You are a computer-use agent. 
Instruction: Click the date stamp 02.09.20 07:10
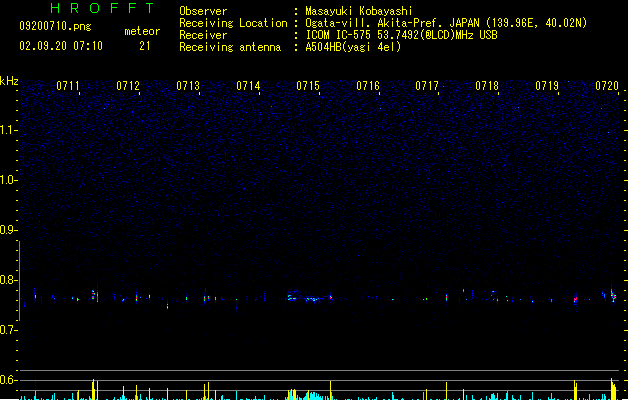[x=61, y=46]
